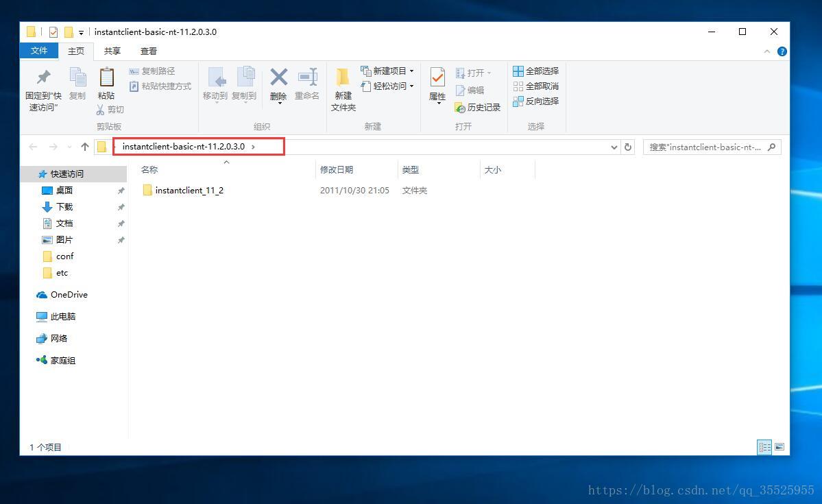Click 反向选择 to invert selection
This screenshot has height=504, width=822.
535,101
